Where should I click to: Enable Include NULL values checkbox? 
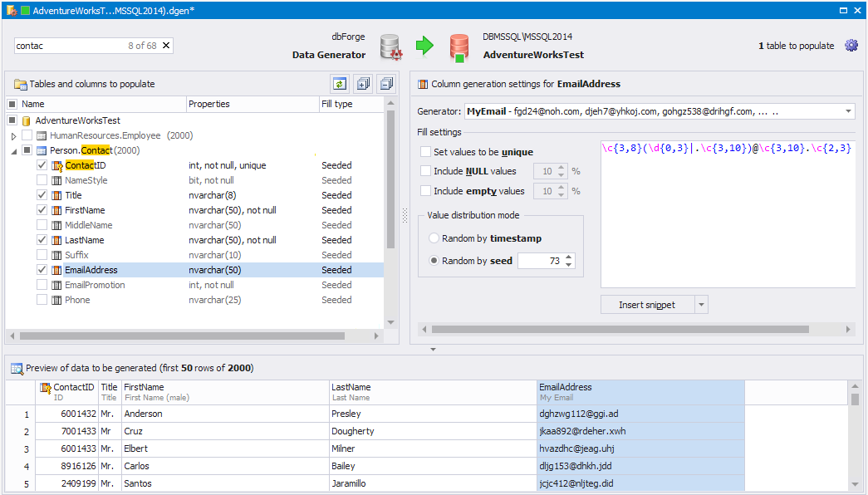point(426,171)
